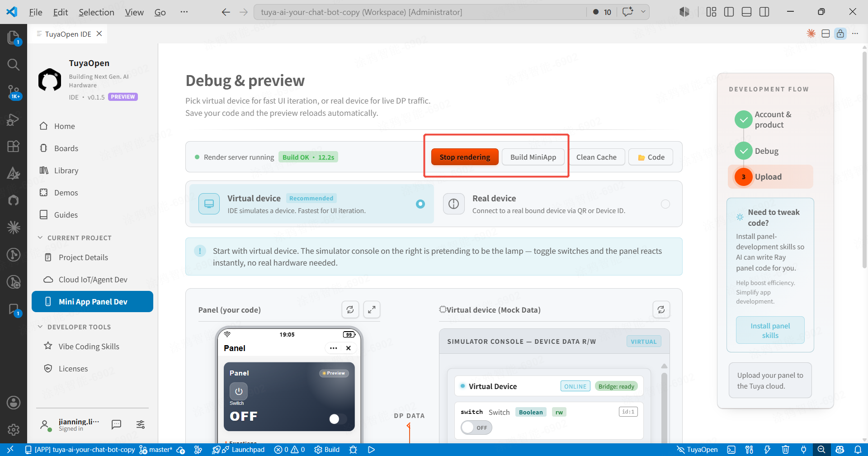
Task: Open the Go menu
Action: coord(160,12)
